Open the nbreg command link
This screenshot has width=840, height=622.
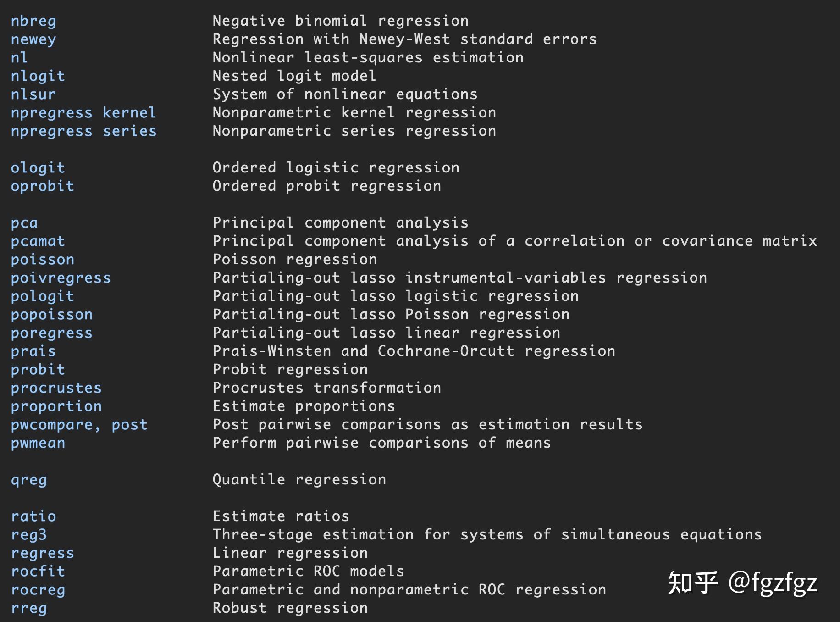tap(33, 21)
